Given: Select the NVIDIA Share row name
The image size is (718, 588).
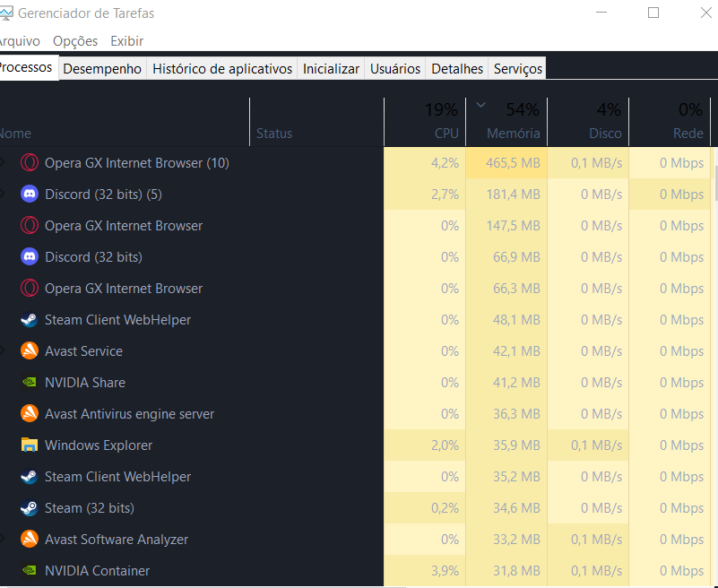Looking at the screenshot, I should (85, 383).
